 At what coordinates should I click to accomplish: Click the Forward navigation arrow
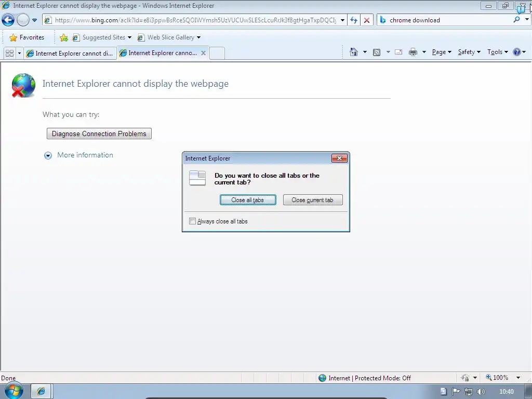coord(23,20)
